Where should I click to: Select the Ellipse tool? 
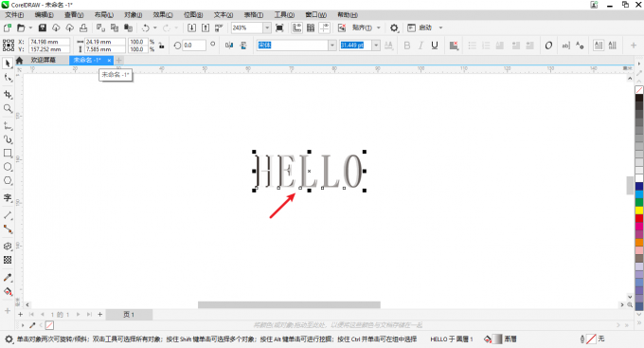point(8,167)
